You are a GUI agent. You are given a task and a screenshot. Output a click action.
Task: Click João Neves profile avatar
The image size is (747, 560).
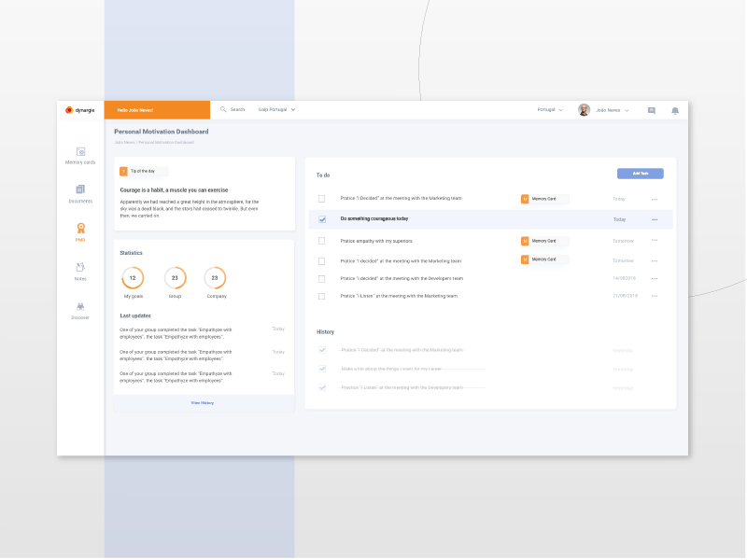[585, 110]
